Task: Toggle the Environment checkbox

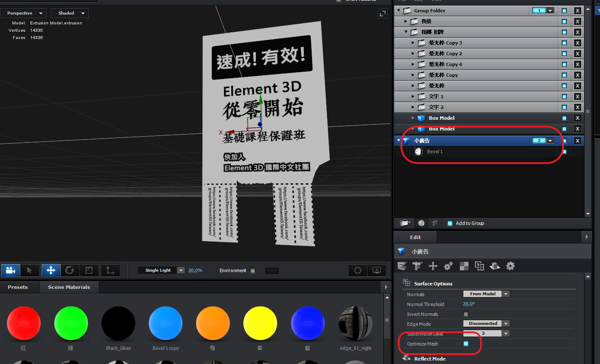Action: pos(253,270)
